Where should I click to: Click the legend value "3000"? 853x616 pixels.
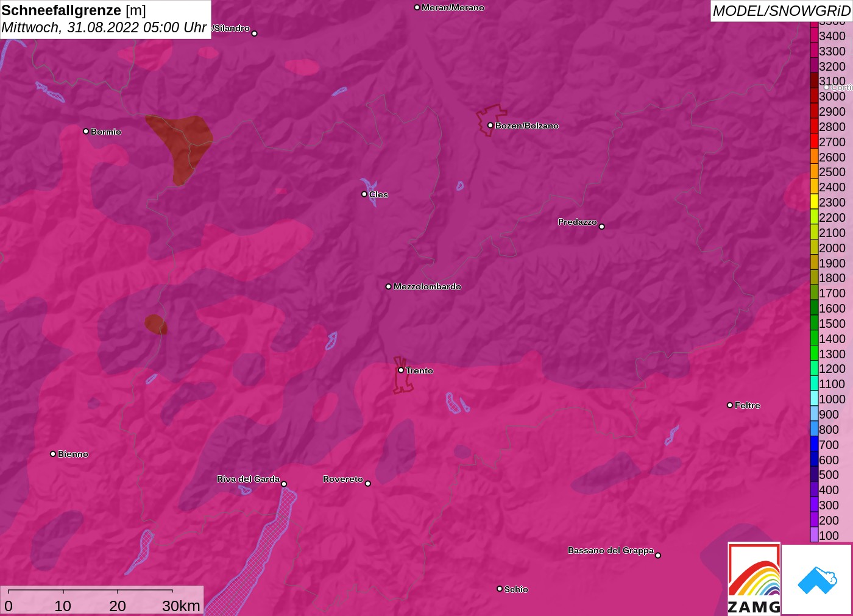click(x=832, y=96)
